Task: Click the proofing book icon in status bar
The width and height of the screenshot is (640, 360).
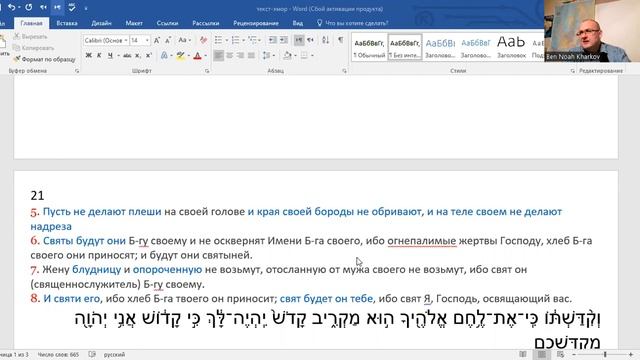Action: coord(92,354)
